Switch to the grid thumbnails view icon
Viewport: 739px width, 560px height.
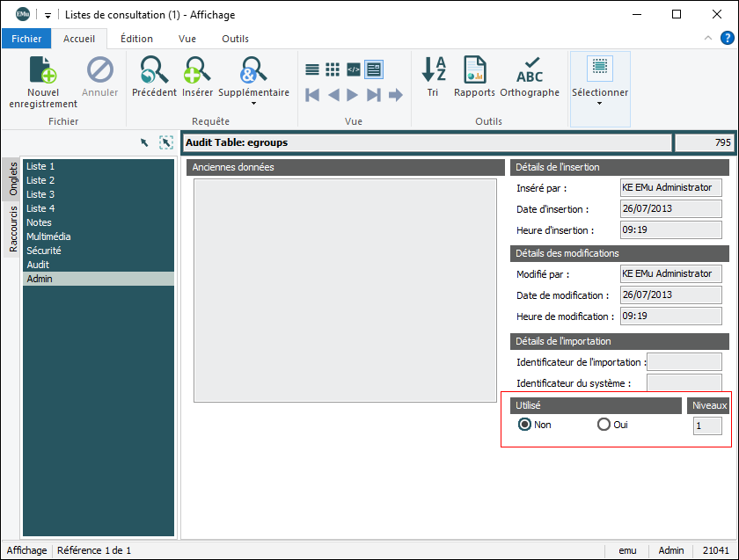333,69
